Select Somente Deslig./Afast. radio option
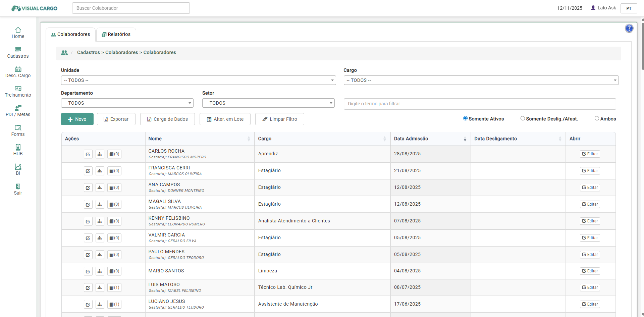644x317 pixels. click(523, 118)
